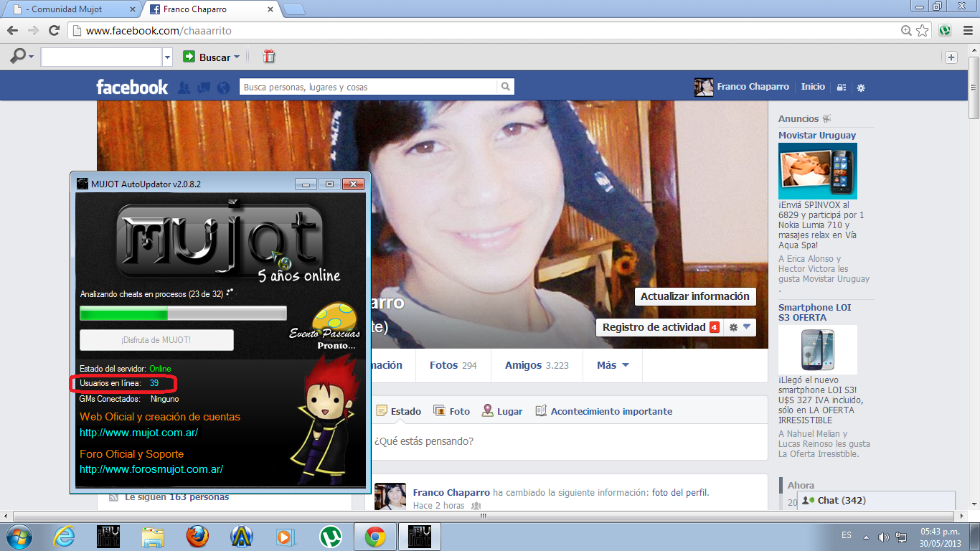Bookmark this page with the star icon
Screen dimensions: 980x551
pos(923,31)
